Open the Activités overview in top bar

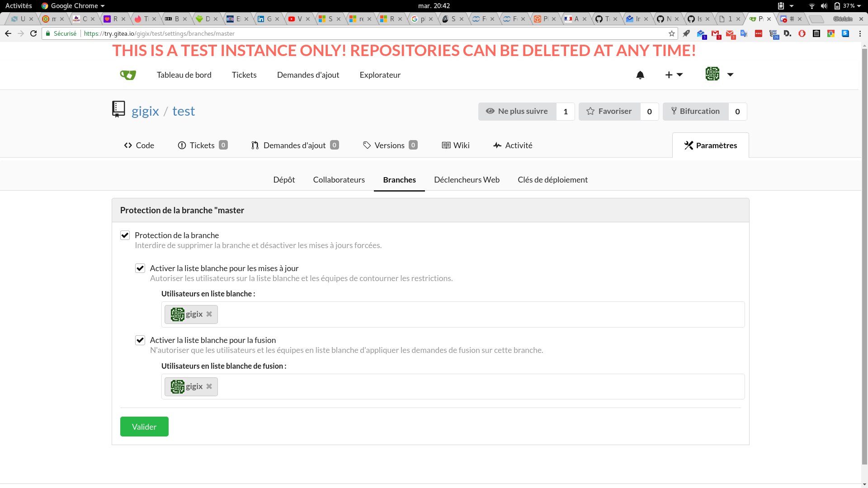tap(19, 6)
